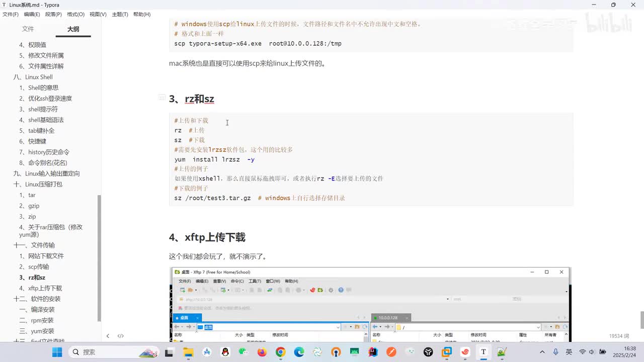
Task: Jump to 1、Shell的意思 in outline
Action: pyautogui.click(x=39, y=87)
